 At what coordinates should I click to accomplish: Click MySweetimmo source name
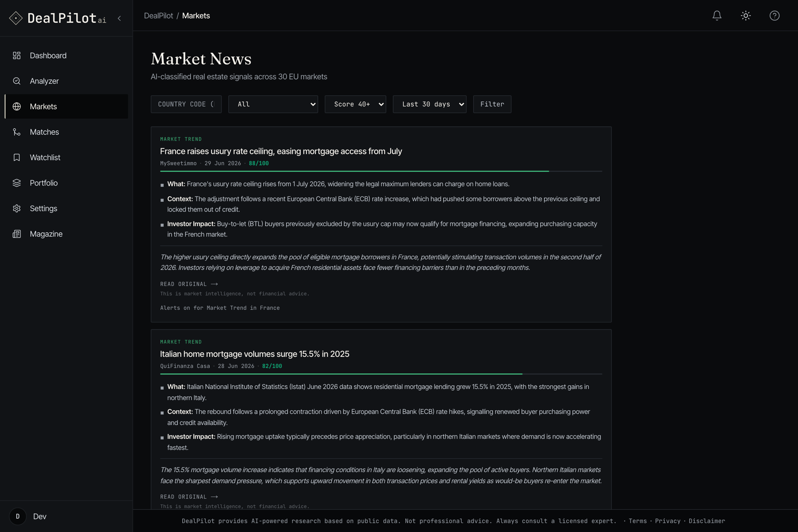click(x=178, y=163)
